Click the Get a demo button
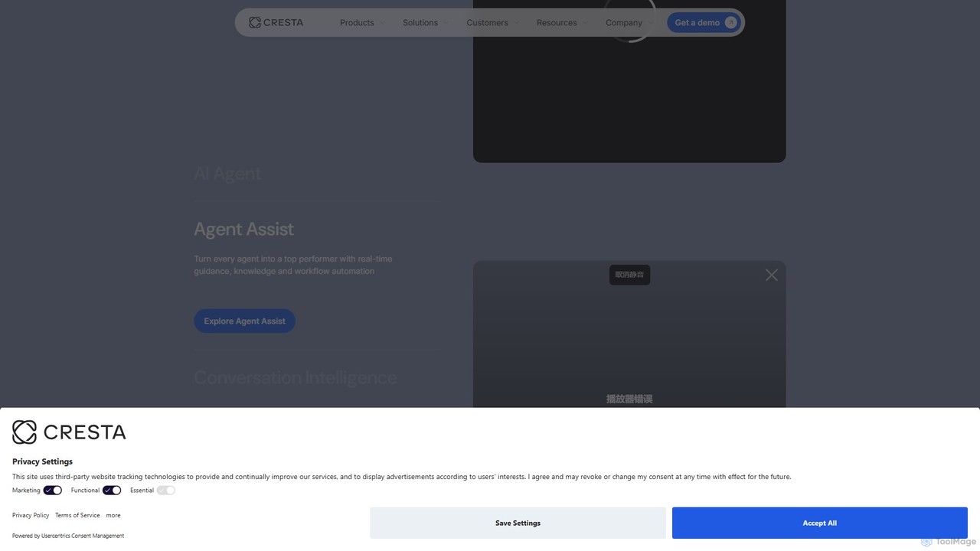The image size is (980, 551). pos(704,23)
